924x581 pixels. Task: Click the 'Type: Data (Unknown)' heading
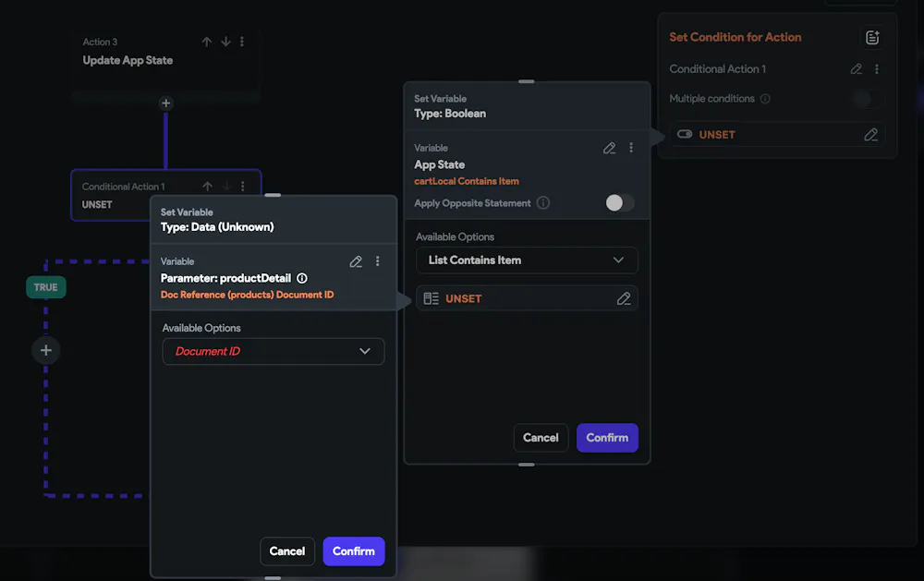[217, 227]
